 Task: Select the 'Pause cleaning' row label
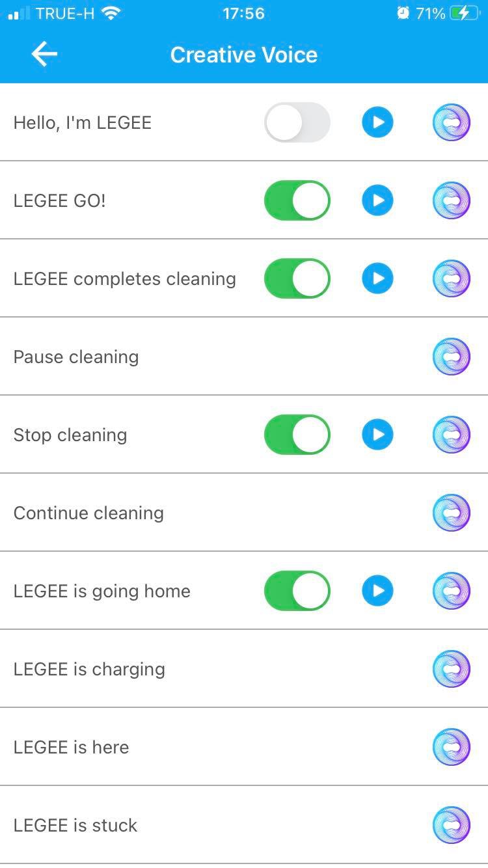[76, 357]
